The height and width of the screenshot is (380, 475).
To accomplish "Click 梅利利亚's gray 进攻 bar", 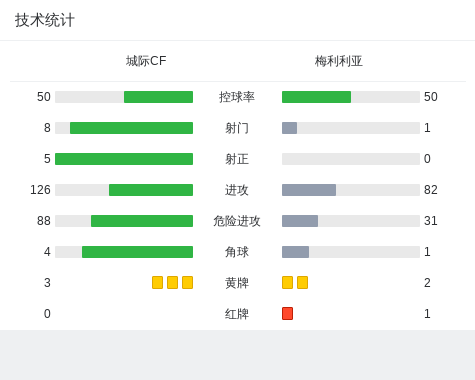I will click(x=309, y=190).
